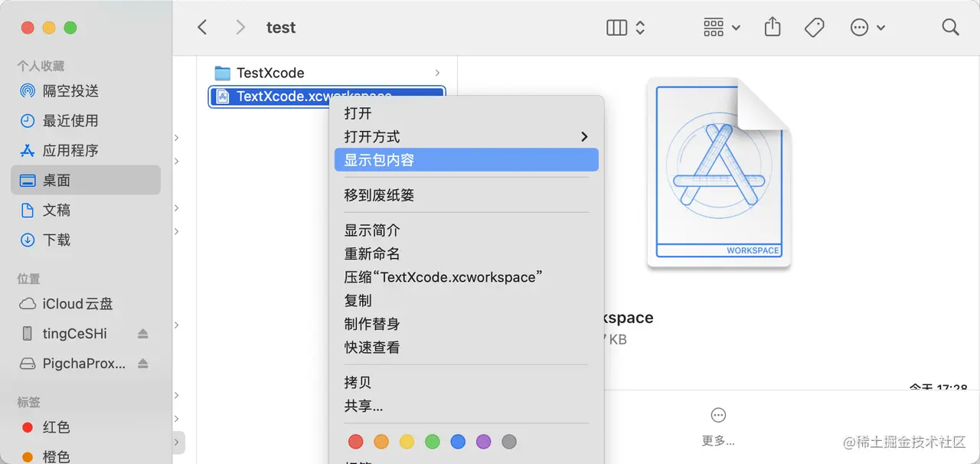
Task: Click the workspace file preview thumbnail
Action: pos(718,172)
